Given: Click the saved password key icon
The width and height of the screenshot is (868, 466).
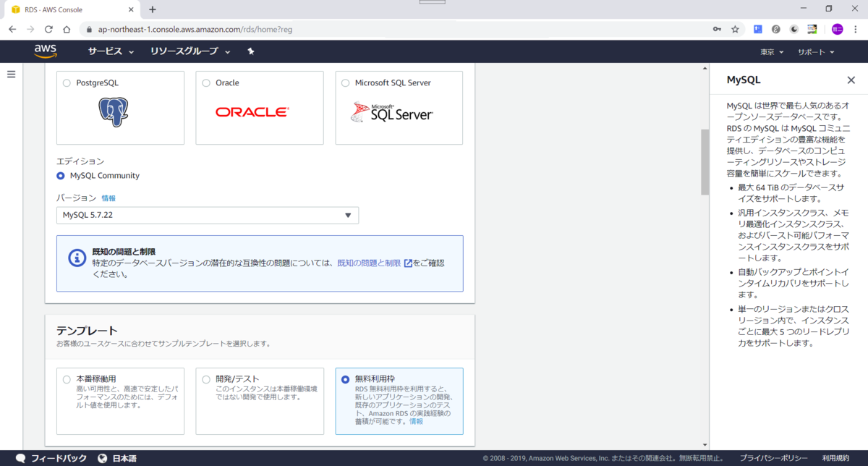Looking at the screenshot, I should pos(717,29).
